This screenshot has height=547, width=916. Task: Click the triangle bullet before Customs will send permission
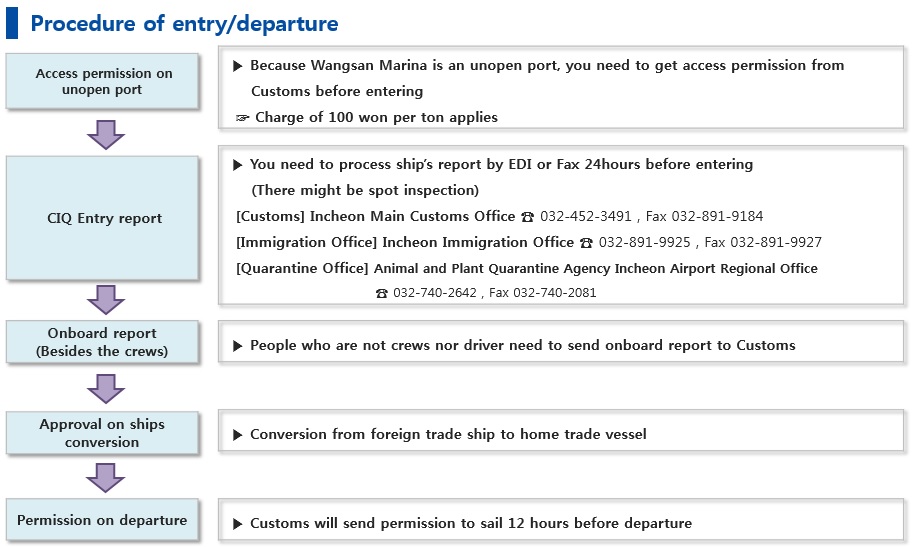coord(238,524)
